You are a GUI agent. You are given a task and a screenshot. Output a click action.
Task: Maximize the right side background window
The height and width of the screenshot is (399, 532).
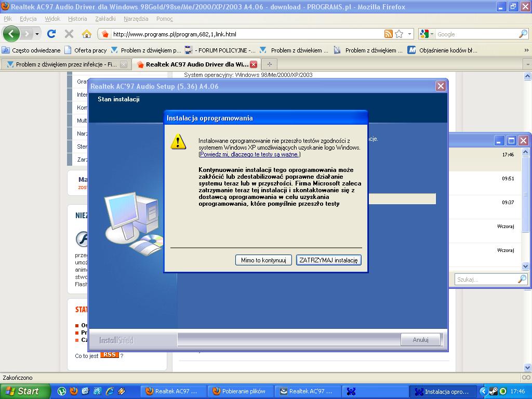(511, 140)
